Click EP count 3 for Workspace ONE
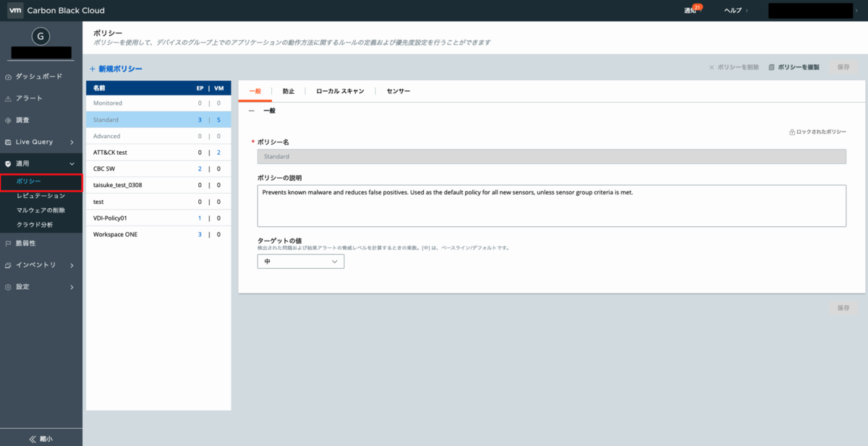 click(200, 234)
